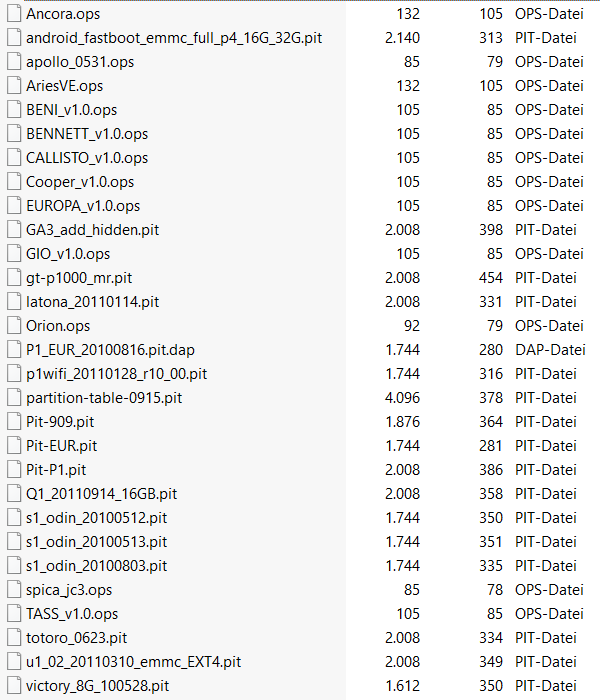The height and width of the screenshot is (700, 600).
Task: Click the DAP-Datei type label
Action: (550, 350)
